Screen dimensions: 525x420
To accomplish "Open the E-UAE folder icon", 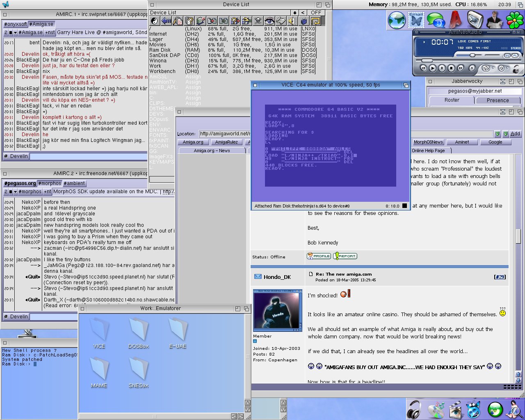I will pos(178,334).
